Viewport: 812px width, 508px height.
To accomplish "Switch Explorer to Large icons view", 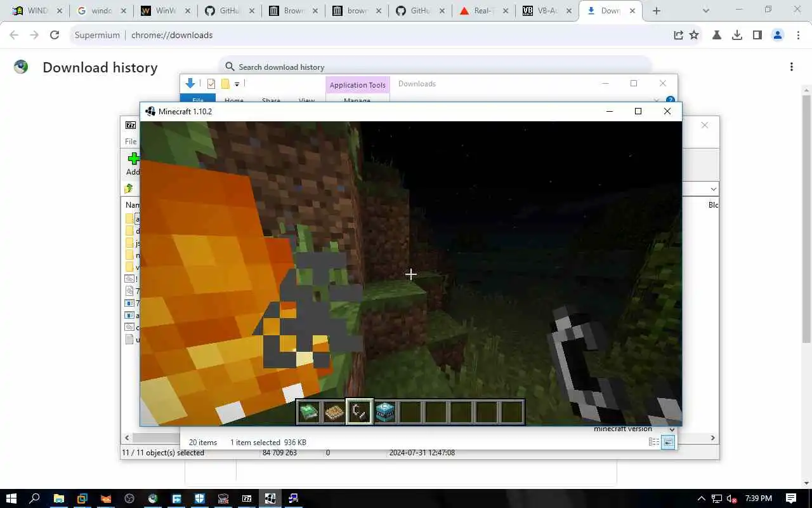I will pyautogui.click(x=668, y=442).
